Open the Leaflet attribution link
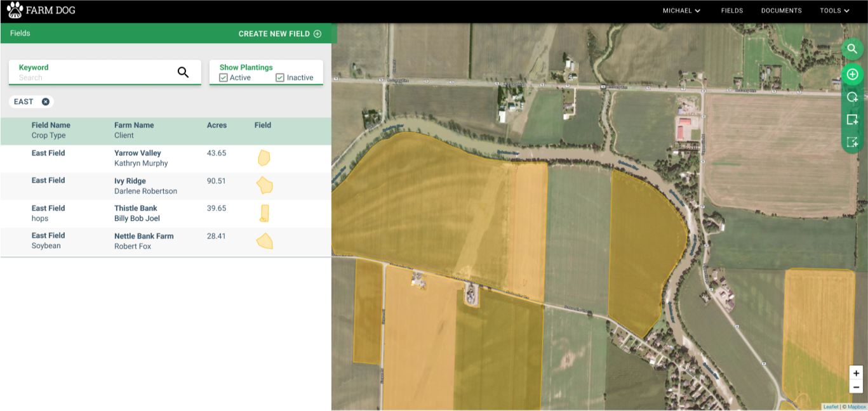The width and height of the screenshot is (868, 411). pos(831,407)
